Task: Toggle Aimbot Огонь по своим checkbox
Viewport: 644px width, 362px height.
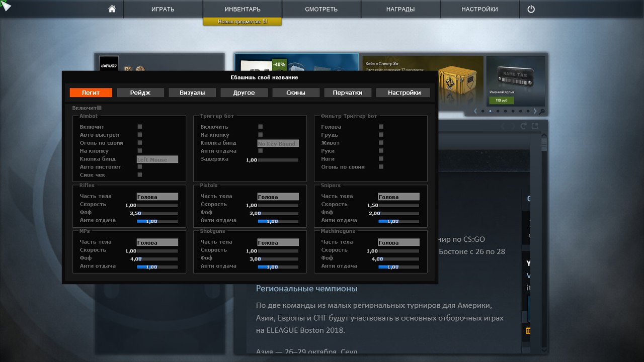Action: pos(140,143)
